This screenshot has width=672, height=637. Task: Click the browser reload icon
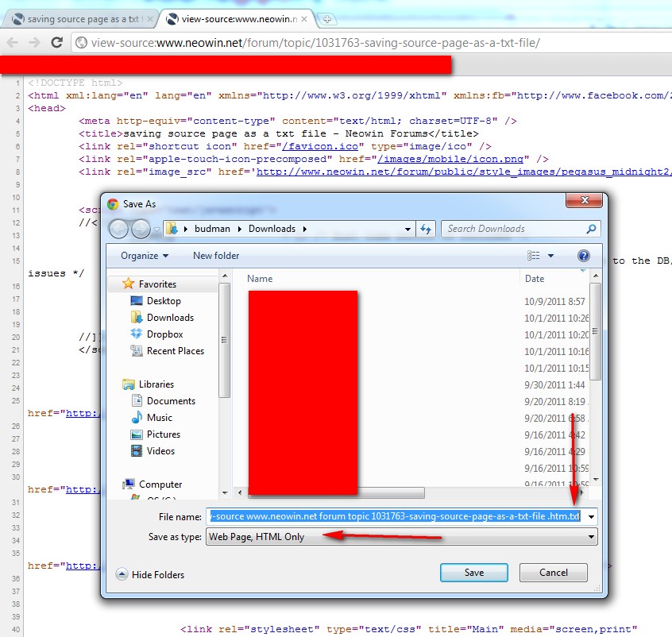tap(56, 43)
